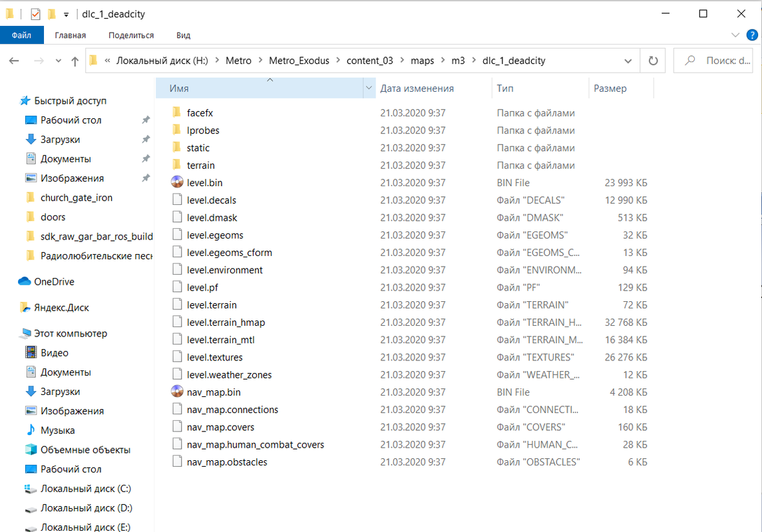Image resolution: width=762 pixels, height=532 pixels.
Task: Expand the content_03 breadcrumb chevron
Action: point(403,61)
